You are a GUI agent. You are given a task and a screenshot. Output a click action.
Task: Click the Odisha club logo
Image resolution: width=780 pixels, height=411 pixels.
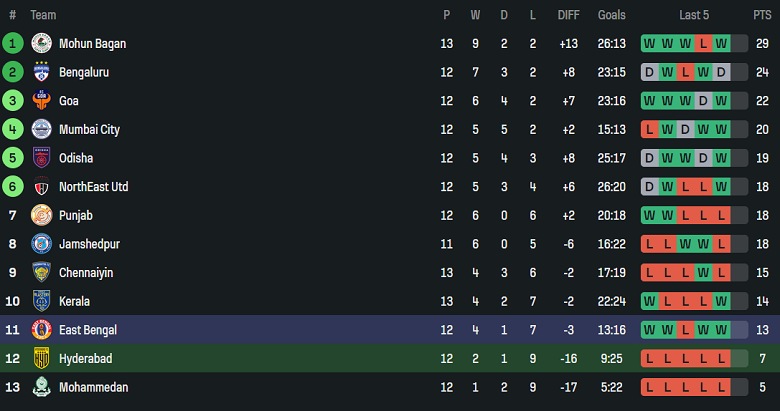point(41,158)
